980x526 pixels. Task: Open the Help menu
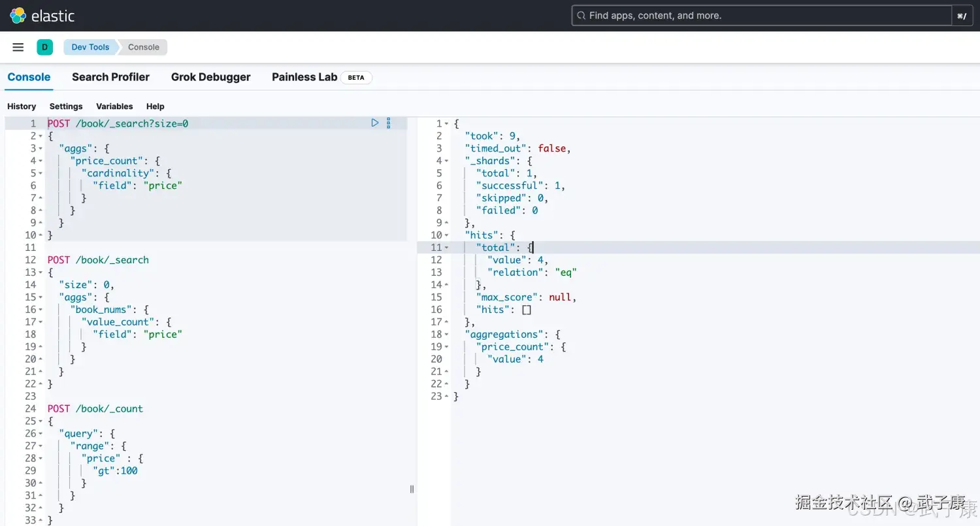click(155, 107)
